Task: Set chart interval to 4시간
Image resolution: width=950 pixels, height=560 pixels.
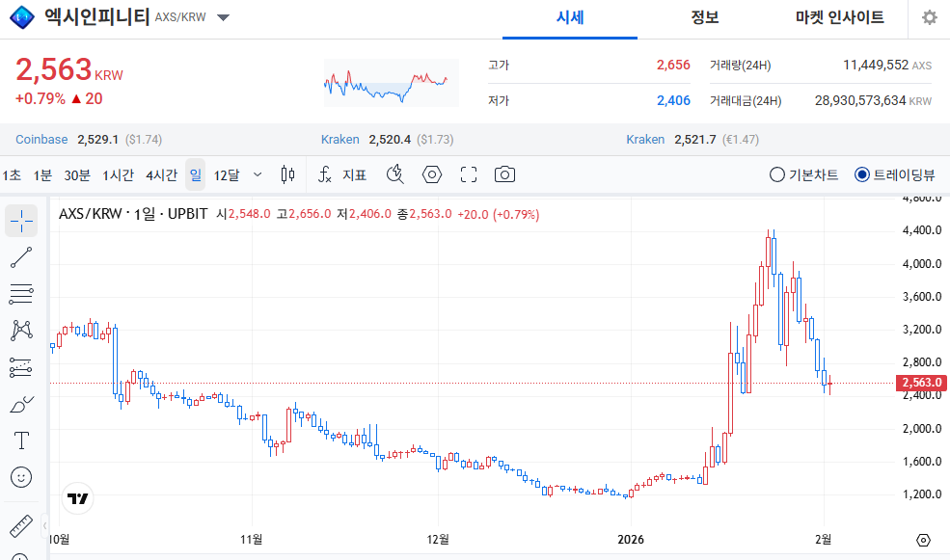Action: 161,174
